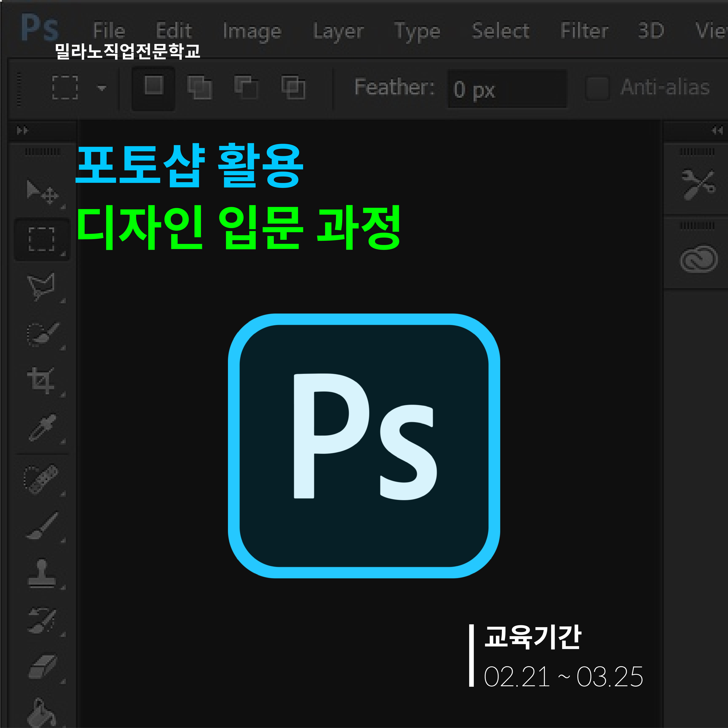Screen dimensions: 728x728
Task: Expand the tool preset picker arrow
Action: click(x=102, y=88)
